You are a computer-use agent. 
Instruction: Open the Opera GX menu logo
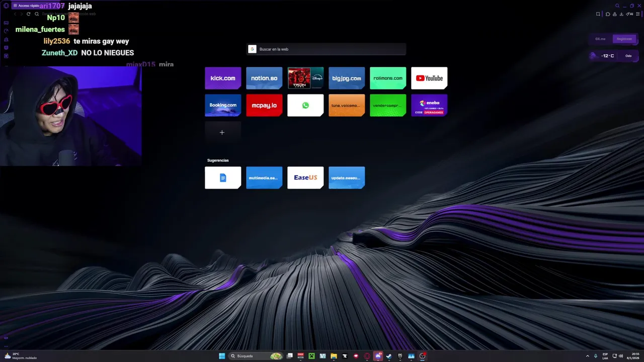coord(6,6)
